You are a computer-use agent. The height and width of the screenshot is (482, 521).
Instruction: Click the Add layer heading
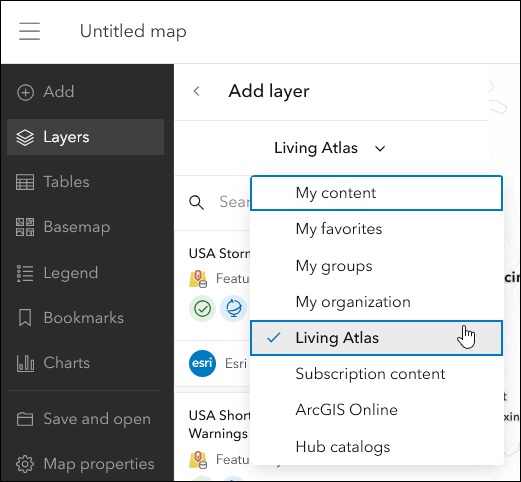(x=269, y=91)
